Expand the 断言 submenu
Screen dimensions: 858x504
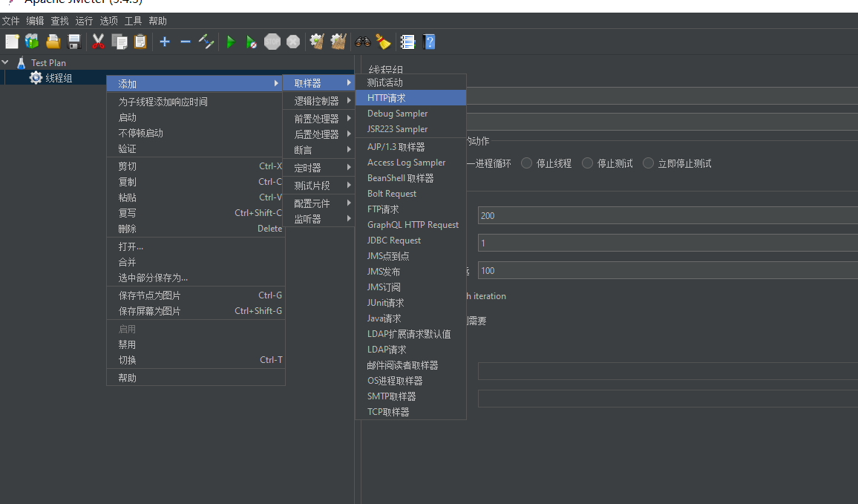coord(319,150)
